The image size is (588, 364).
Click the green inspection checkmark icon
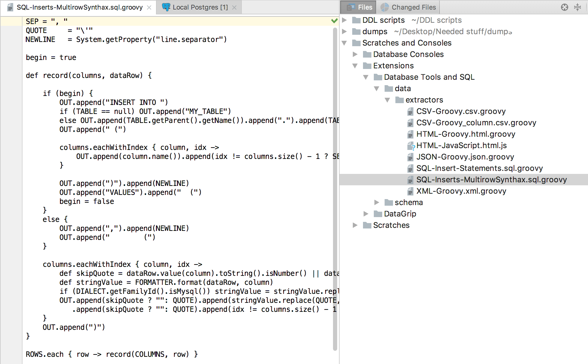(x=334, y=21)
